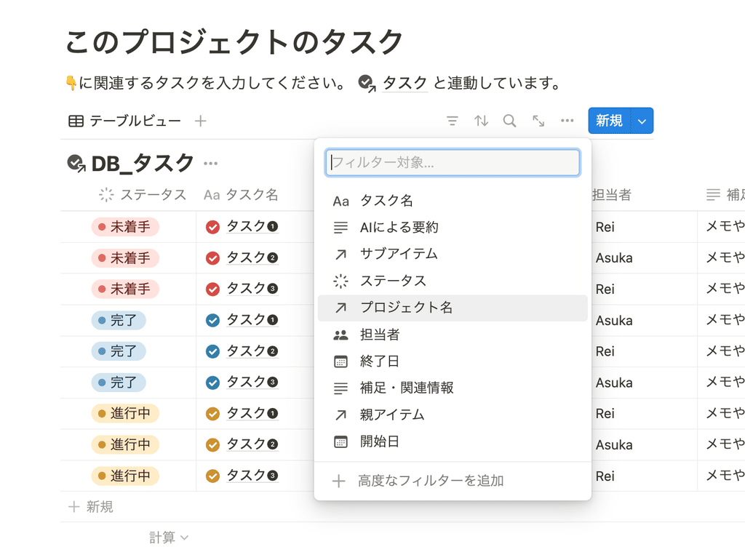Click Asuka in the second 未着手 row
The width and height of the screenshot is (745, 560).
tap(614, 258)
